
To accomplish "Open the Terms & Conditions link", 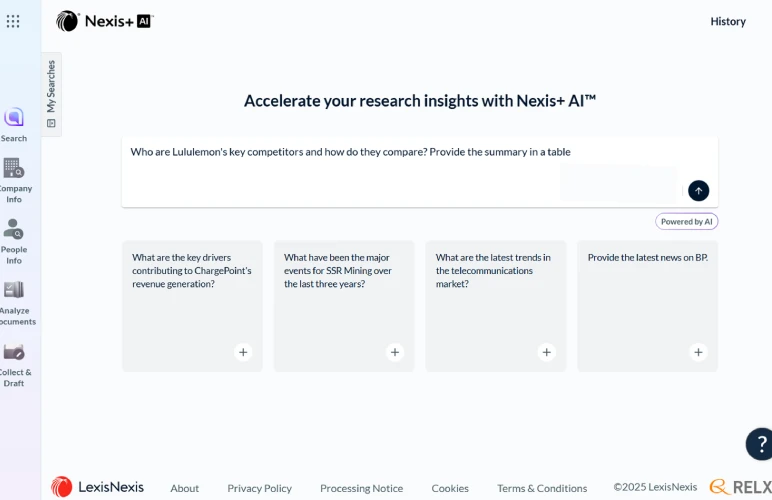I will [541, 488].
